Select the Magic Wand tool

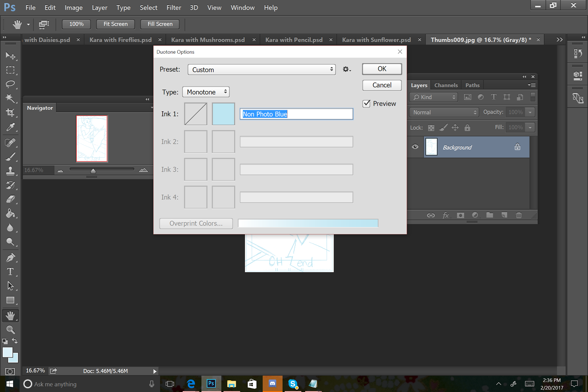click(x=10, y=98)
